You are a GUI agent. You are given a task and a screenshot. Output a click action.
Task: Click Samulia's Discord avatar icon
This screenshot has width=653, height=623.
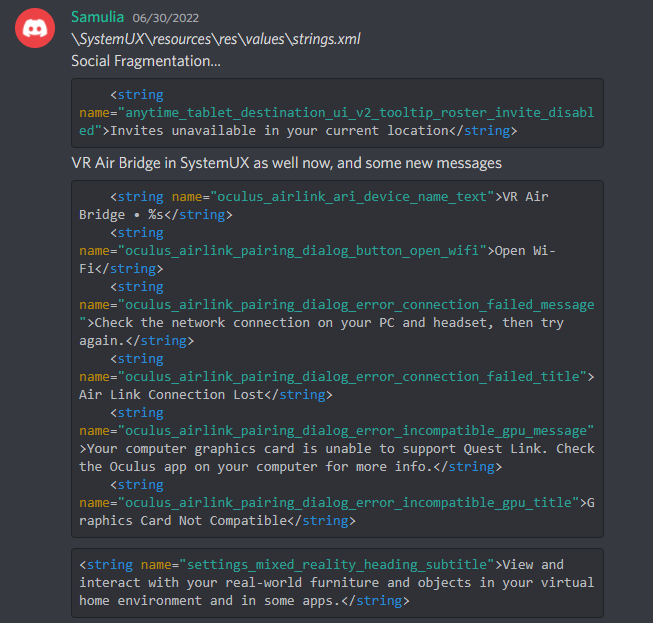point(35,28)
